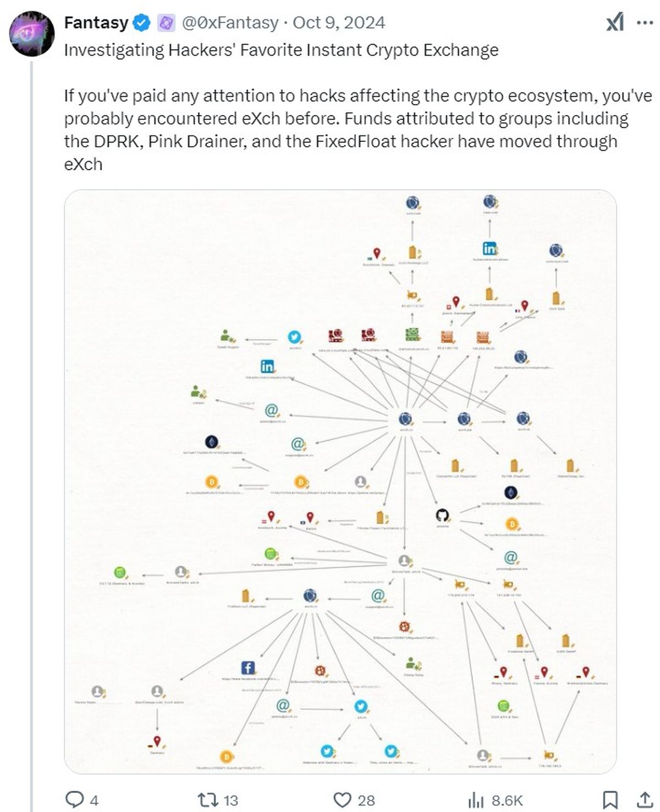
Task: Click the Facebook node in the graph
Action: click(248, 667)
